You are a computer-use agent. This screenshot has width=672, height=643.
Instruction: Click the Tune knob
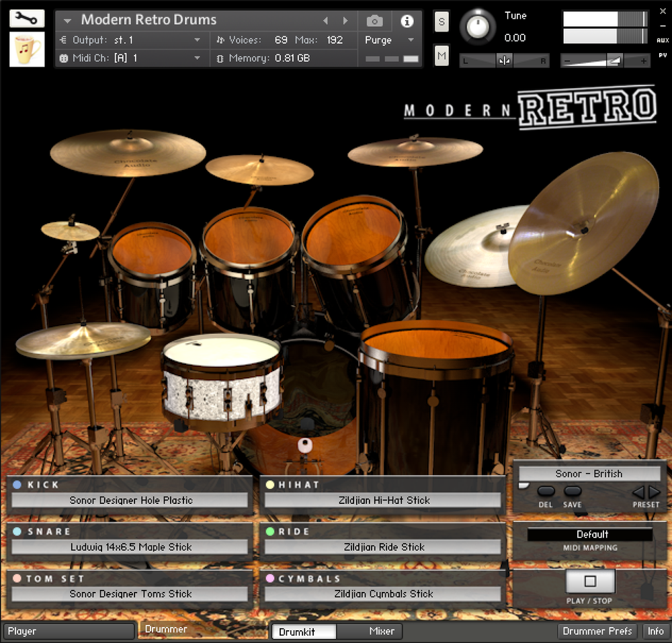[477, 27]
